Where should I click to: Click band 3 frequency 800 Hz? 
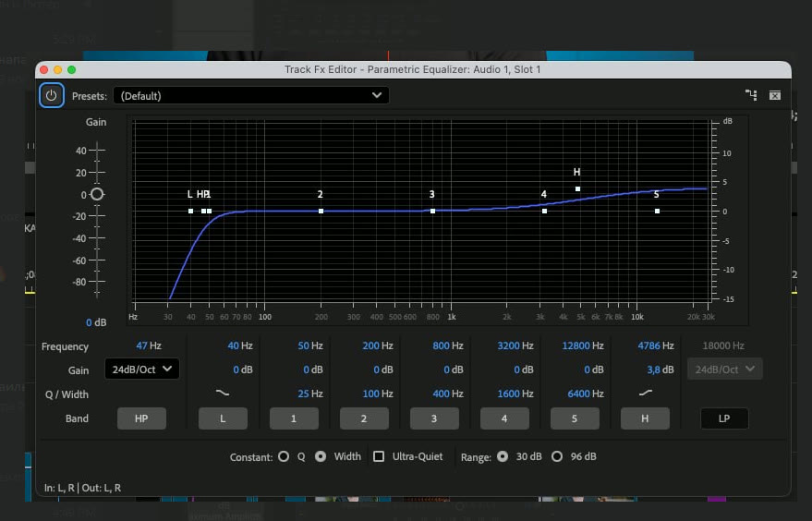pos(448,345)
